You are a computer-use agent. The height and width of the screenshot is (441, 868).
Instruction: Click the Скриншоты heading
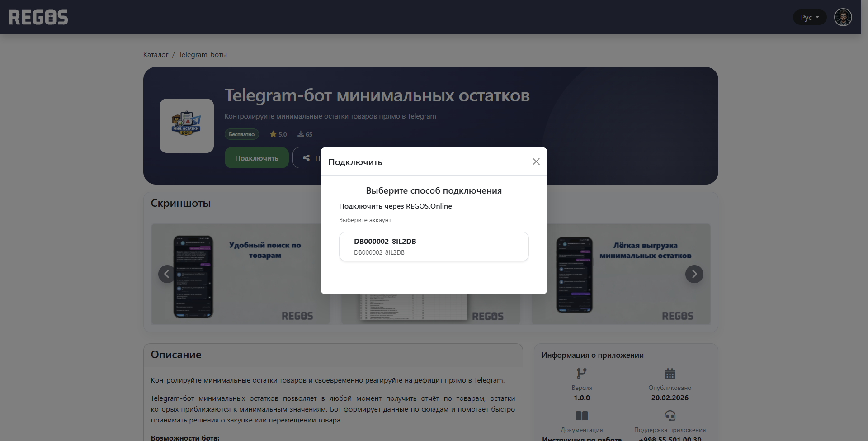pos(180,203)
